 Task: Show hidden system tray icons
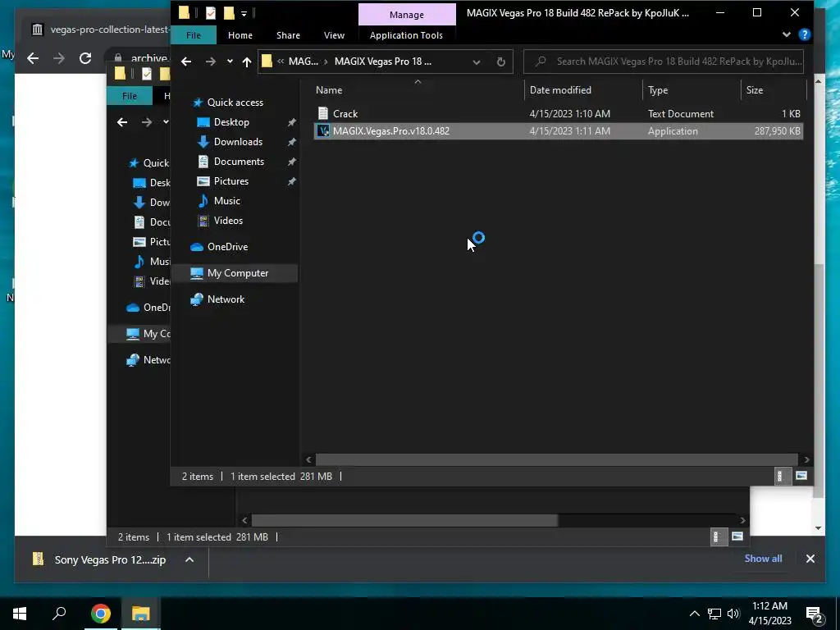click(694, 614)
